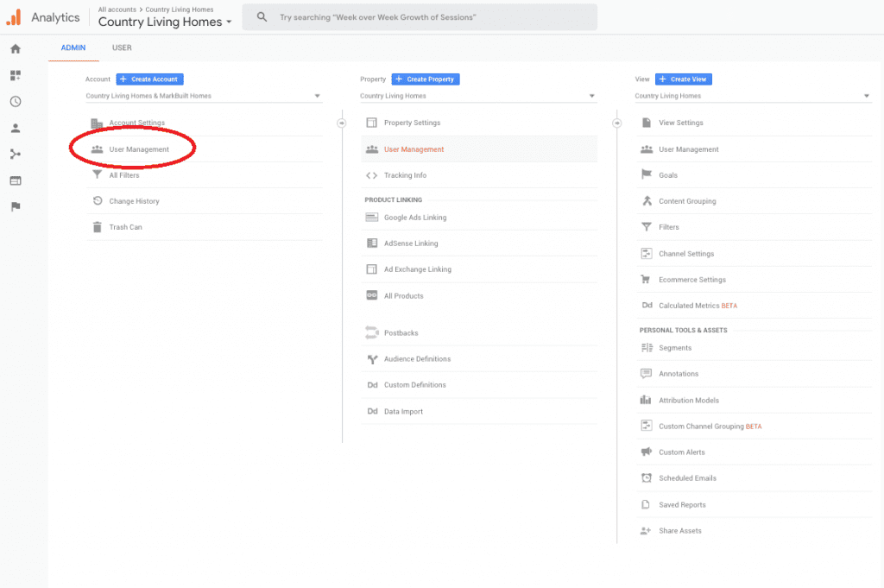Click the Share Assets icon

pos(646,530)
